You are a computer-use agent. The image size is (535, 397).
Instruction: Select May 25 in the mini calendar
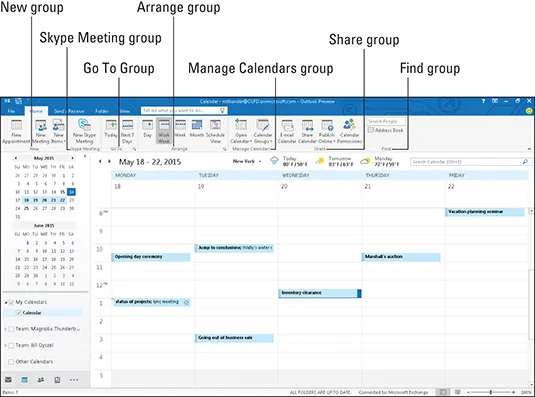point(26,208)
